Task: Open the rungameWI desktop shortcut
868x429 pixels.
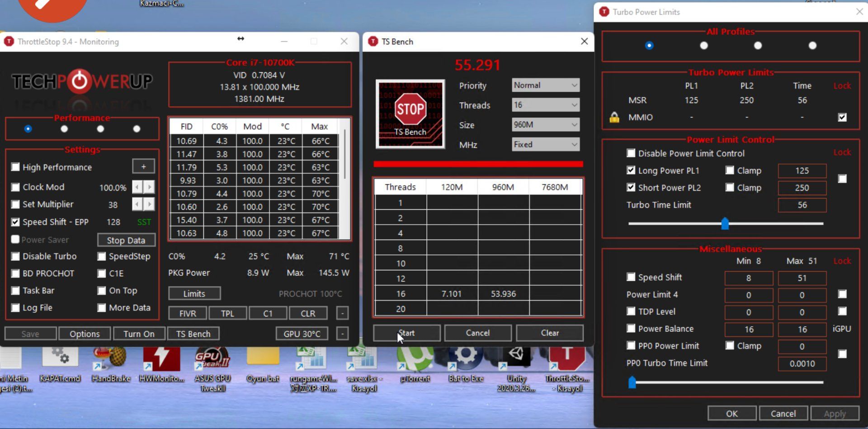Action: pyautogui.click(x=313, y=368)
